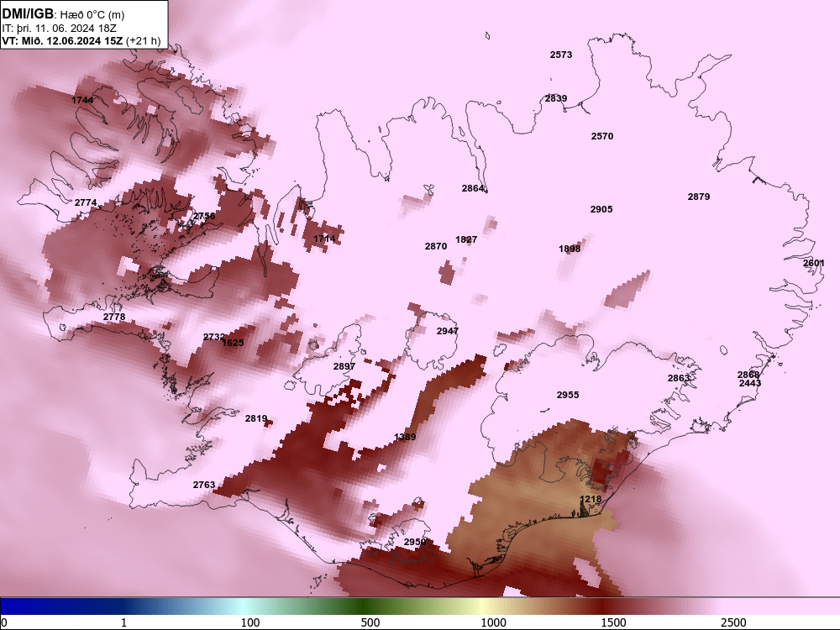Image resolution: width=840 pixels, height=630 pixels.
Task: Click the map value 2601 on the east coast
Action: tap(814, 263)
